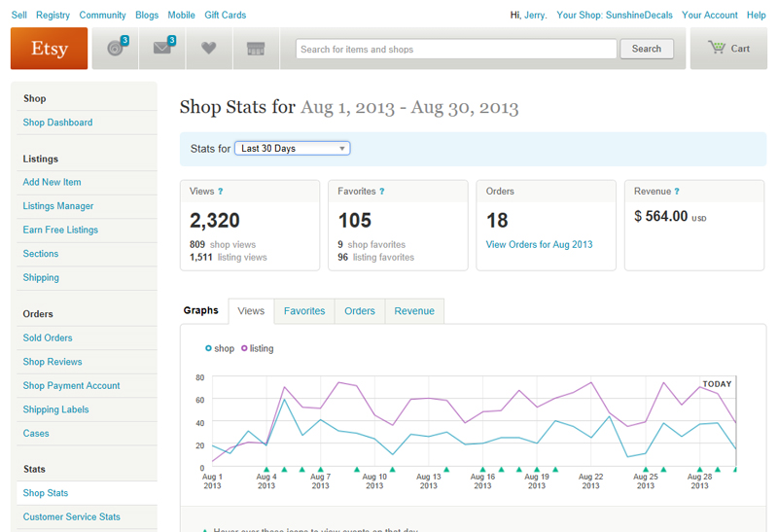
Task: Open Shipping under Listings
Action: pos(41,278)
